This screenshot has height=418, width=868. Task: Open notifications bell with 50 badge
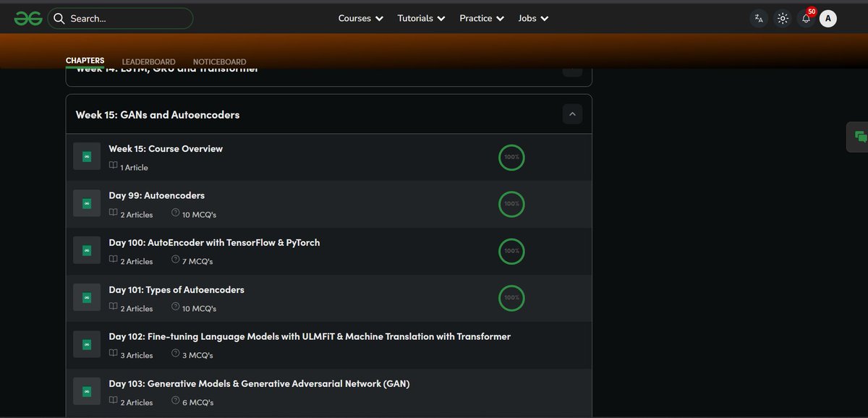[807, 17]
